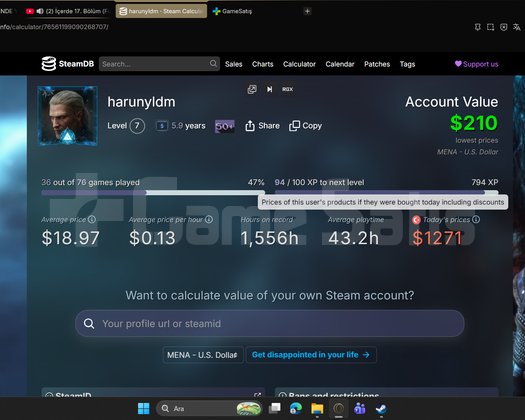Screen dimensions: 525x420
Task: Click the pin extension icon in browser toolbar
Action: coord(477,27)
